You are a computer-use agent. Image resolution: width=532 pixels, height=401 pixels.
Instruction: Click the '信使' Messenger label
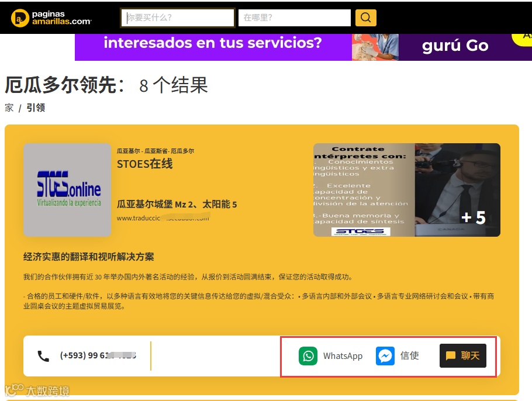pos(409,355)
